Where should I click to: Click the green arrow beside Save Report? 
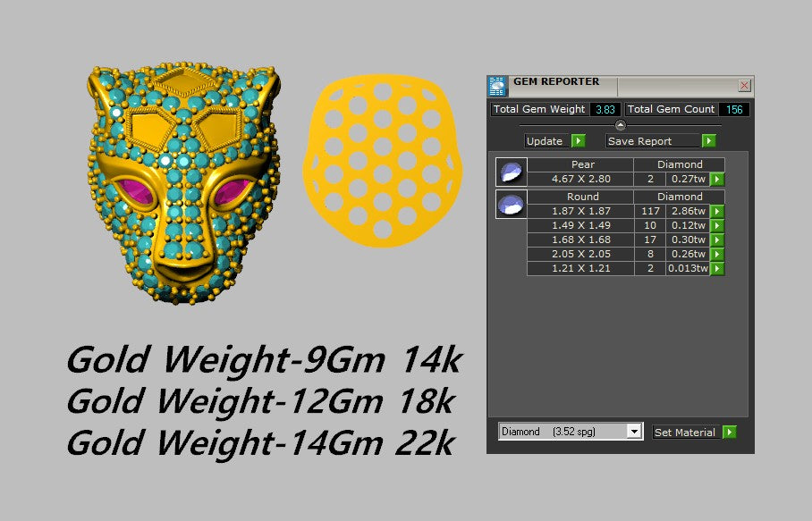click(x=709, y=140)
